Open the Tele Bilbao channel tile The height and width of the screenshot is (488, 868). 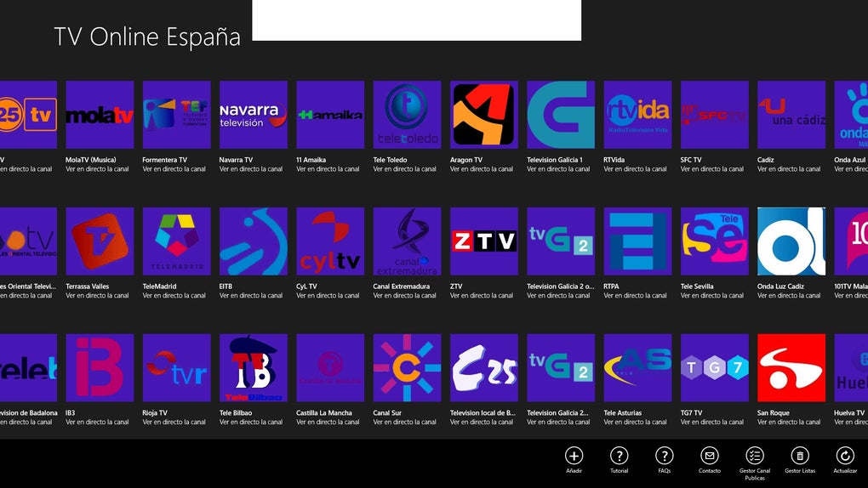(x=254, y=367)
